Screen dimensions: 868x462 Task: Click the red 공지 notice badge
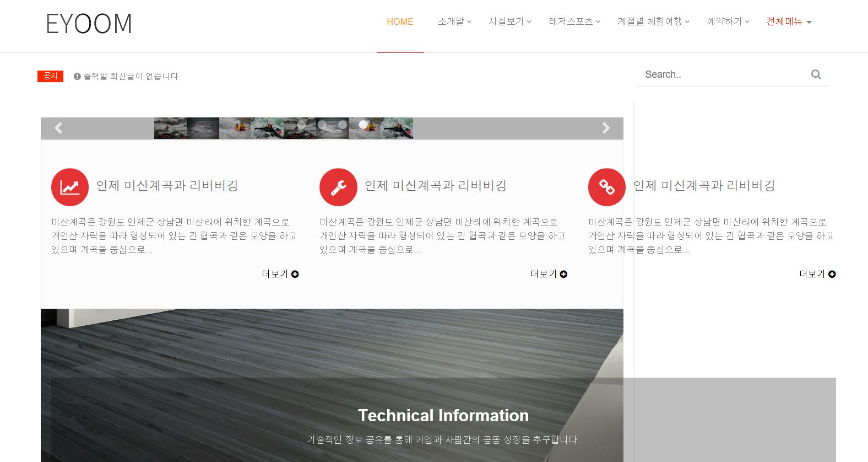[x=51, y=76]
